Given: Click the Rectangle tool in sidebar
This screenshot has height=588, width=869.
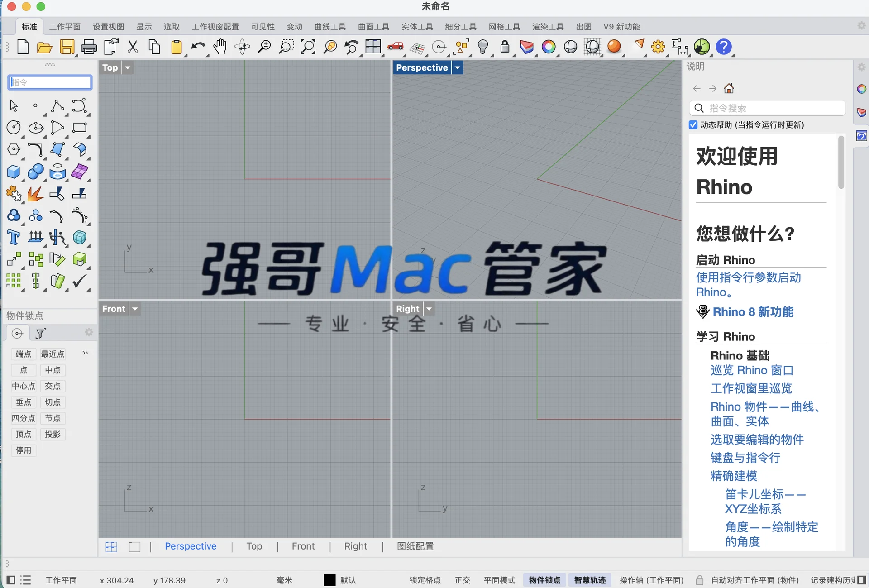Looking at the screenshot, I should point(79,128).
